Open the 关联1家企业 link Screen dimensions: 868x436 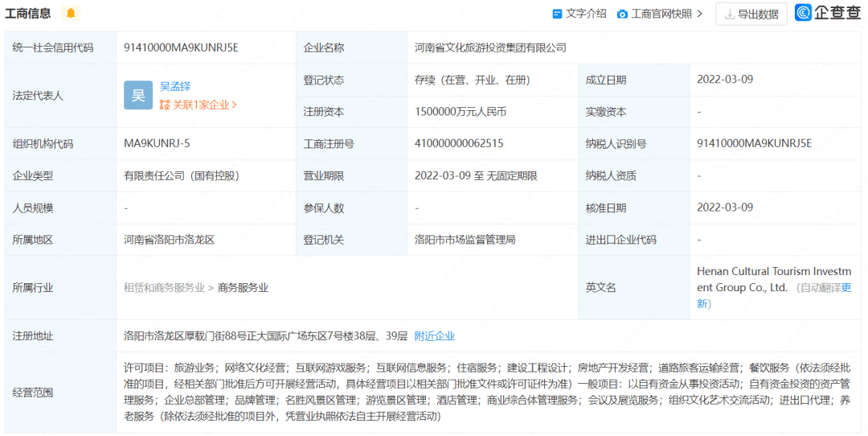[201, 105]
